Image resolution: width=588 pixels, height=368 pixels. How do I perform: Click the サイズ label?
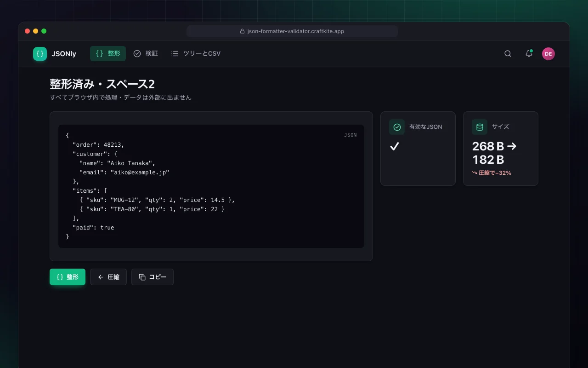pos(501,127)
